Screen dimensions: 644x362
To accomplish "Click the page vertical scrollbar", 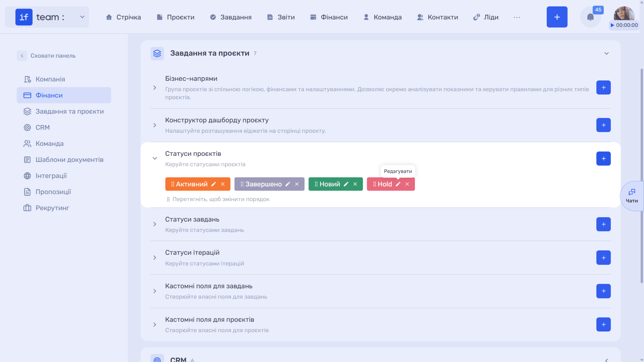I will 641,176.
